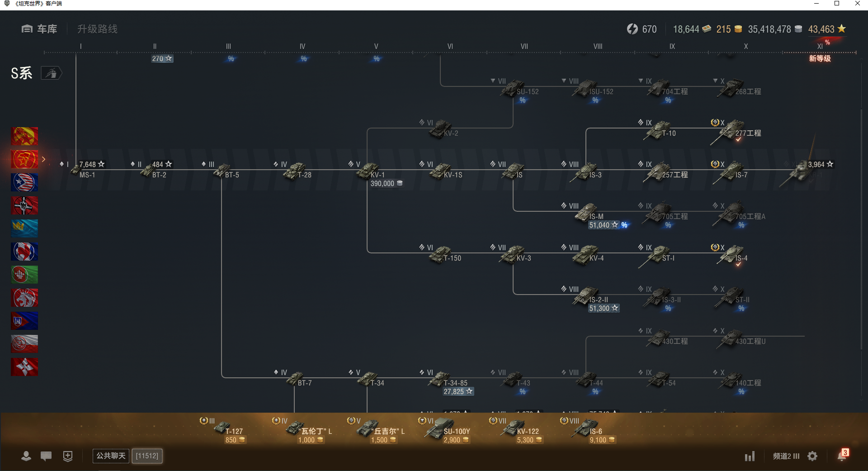868x471 pixels.
Task: Show notifications bell with badge 3
Action: click(842, 455)
